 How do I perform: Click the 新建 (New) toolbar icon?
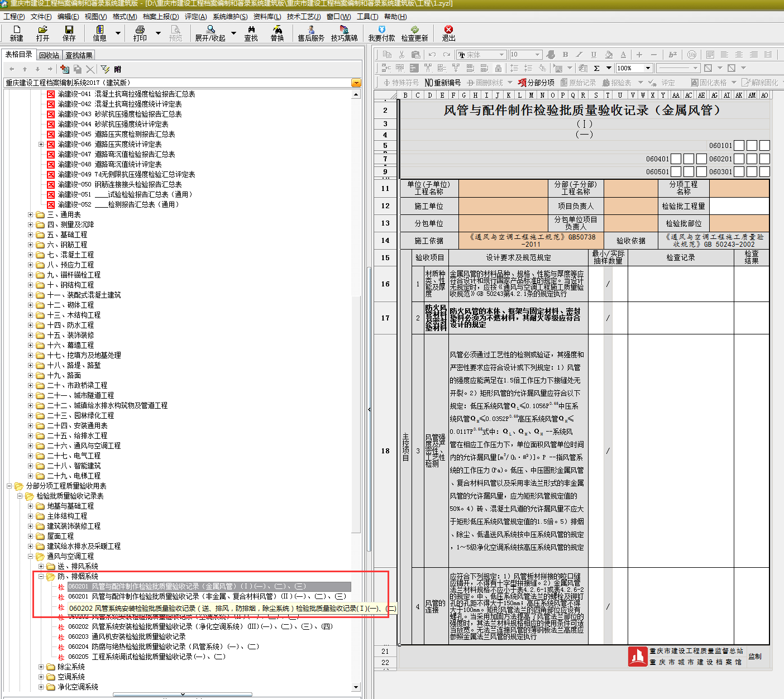click(17, 33)
